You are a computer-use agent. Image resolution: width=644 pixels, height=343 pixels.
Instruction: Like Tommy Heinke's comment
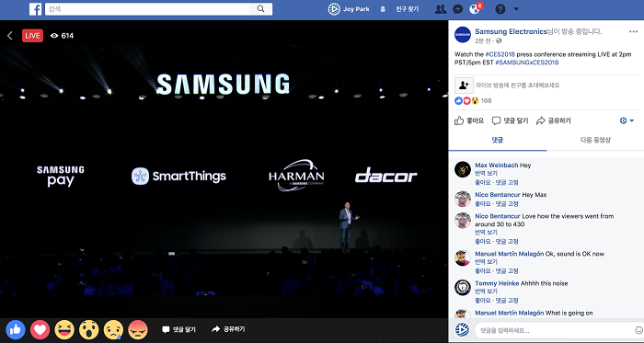(483, 301)
